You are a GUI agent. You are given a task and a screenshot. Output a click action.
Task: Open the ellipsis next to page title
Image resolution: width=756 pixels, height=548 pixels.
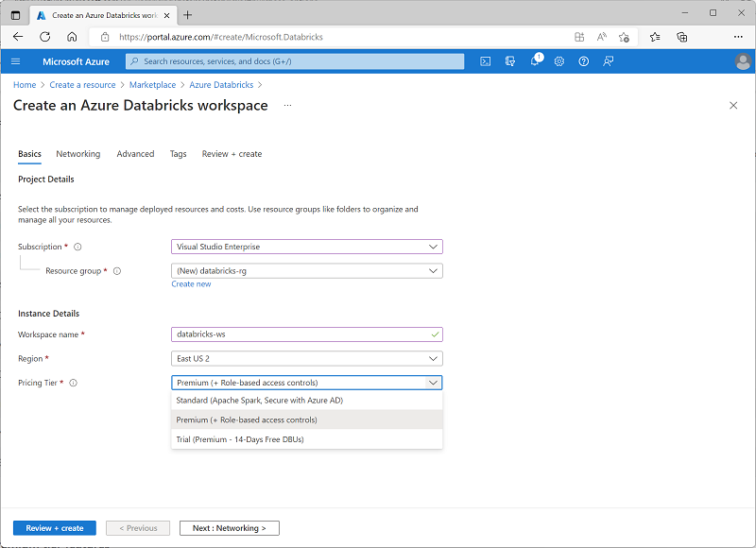tap(287, 105)
